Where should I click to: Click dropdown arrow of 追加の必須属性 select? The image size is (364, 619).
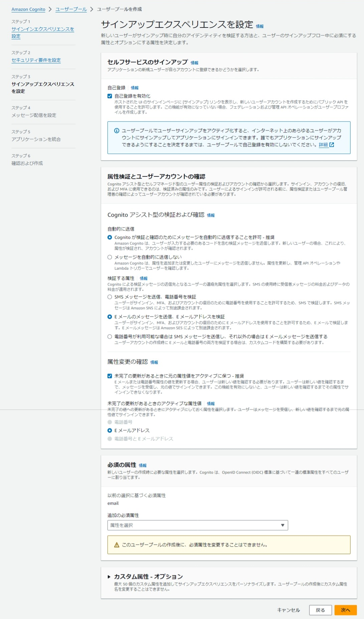point(283,525)
